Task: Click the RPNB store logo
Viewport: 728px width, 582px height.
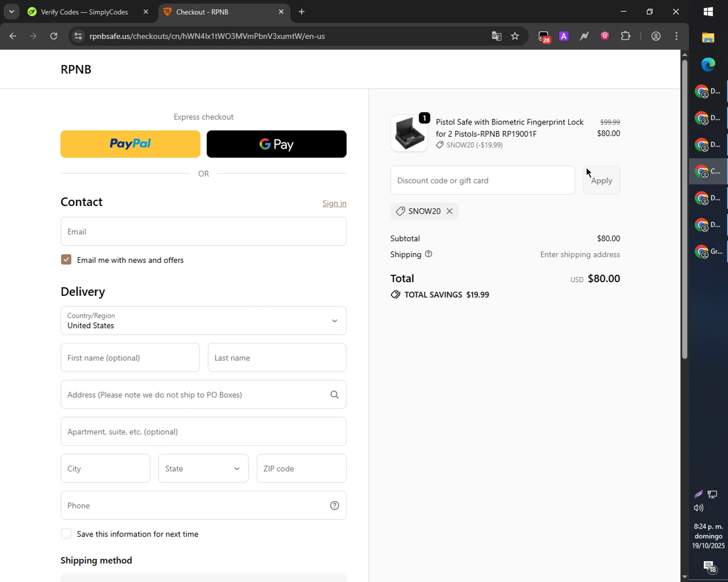Action: [76, 69]
